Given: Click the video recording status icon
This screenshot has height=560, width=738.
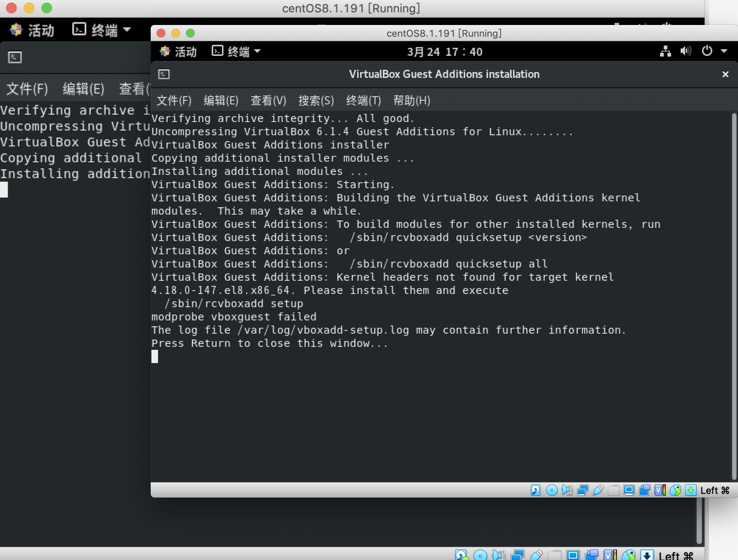Looking at the screenshot, I should coord(644,490).
